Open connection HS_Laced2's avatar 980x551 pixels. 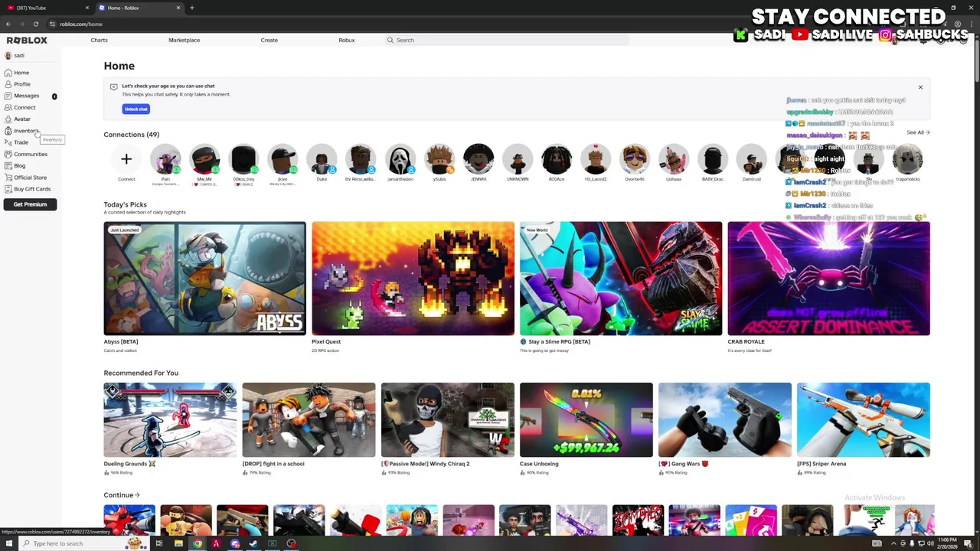click(x=596, y=159)
